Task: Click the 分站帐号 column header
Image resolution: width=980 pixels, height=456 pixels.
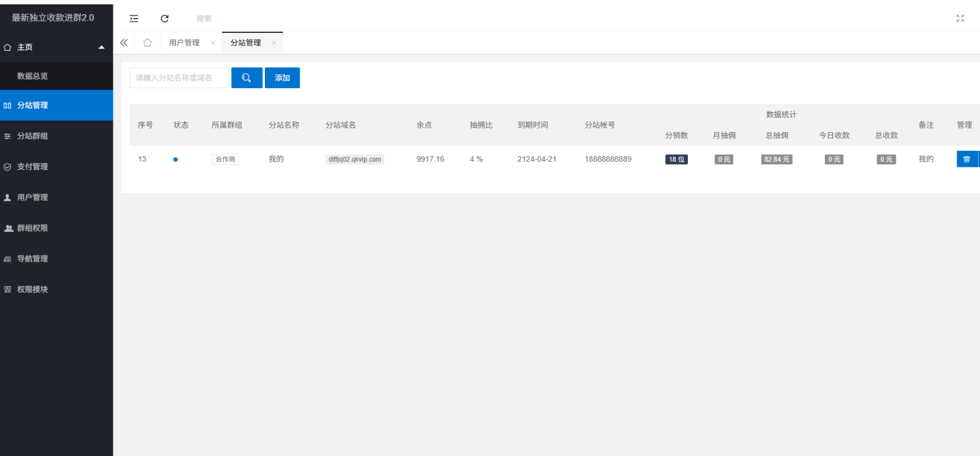Action: [x=600, y=125]
